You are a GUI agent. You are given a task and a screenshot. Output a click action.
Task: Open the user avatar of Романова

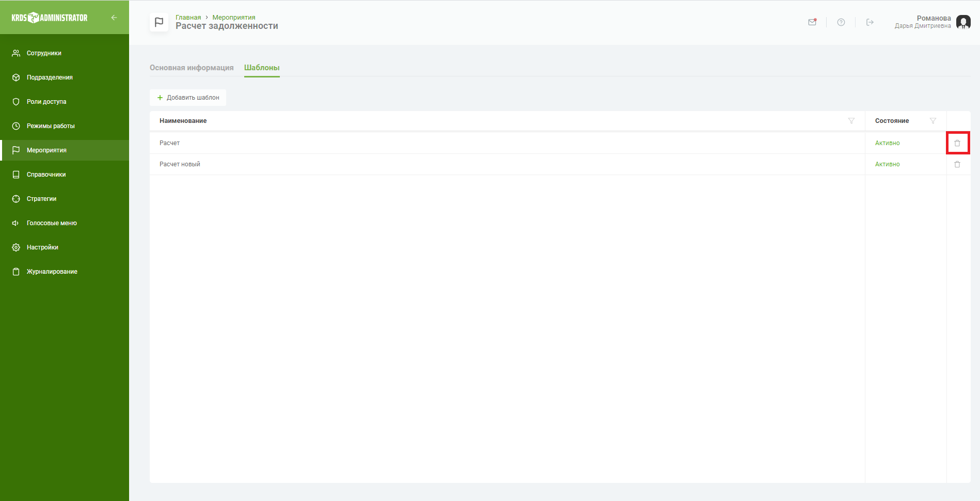click(x=963, y=22)
